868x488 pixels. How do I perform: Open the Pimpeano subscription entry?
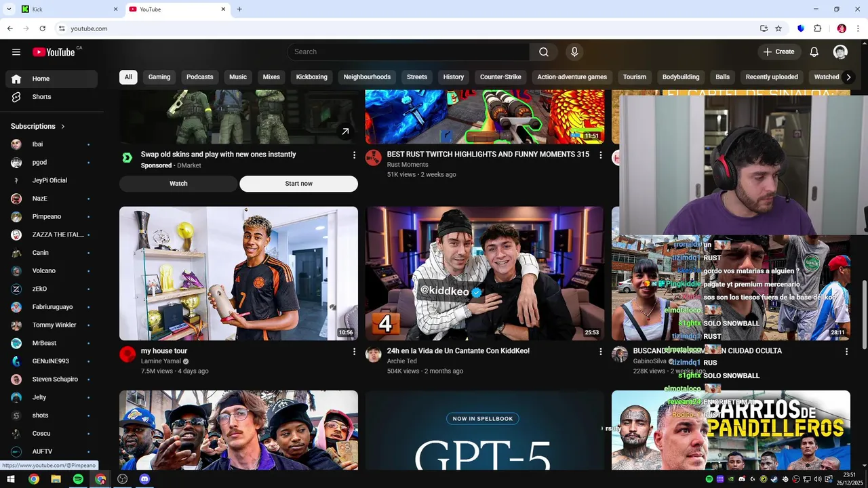(51, 217)
